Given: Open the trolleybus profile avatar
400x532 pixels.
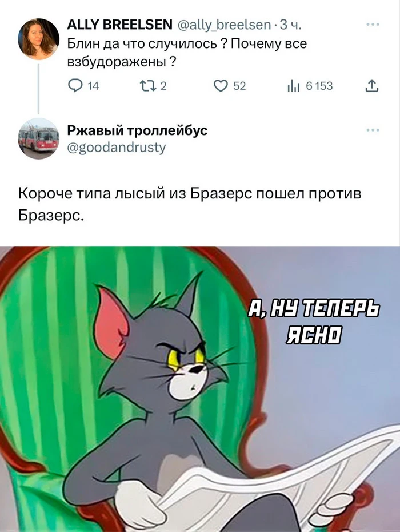Looking at the screenshot, I should coord(38,138).
